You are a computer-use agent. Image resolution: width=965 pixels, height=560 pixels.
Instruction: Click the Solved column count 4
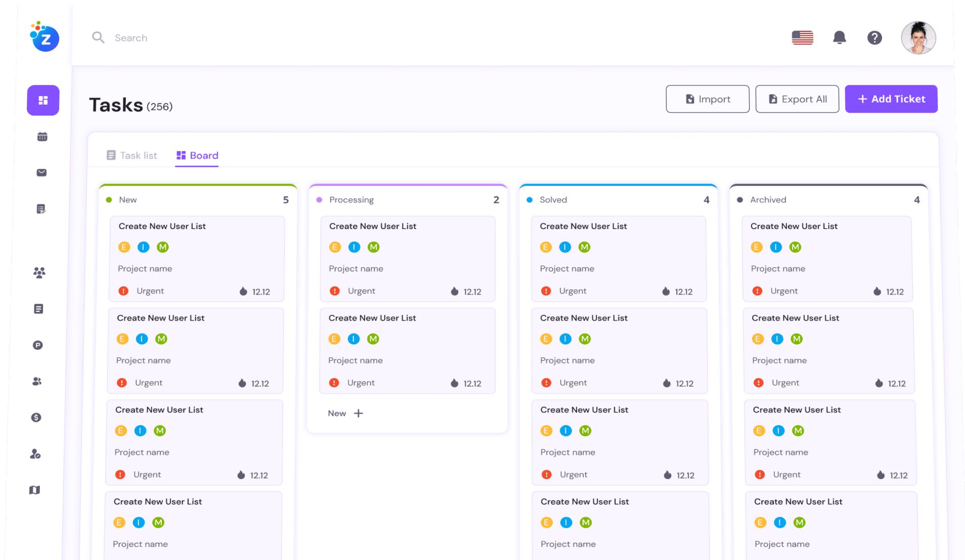click(707, 200)
